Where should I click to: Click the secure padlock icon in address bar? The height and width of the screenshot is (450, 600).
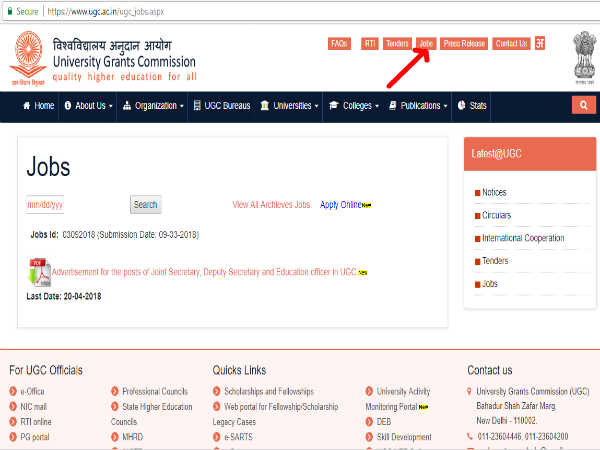click(x=10, y=11)
